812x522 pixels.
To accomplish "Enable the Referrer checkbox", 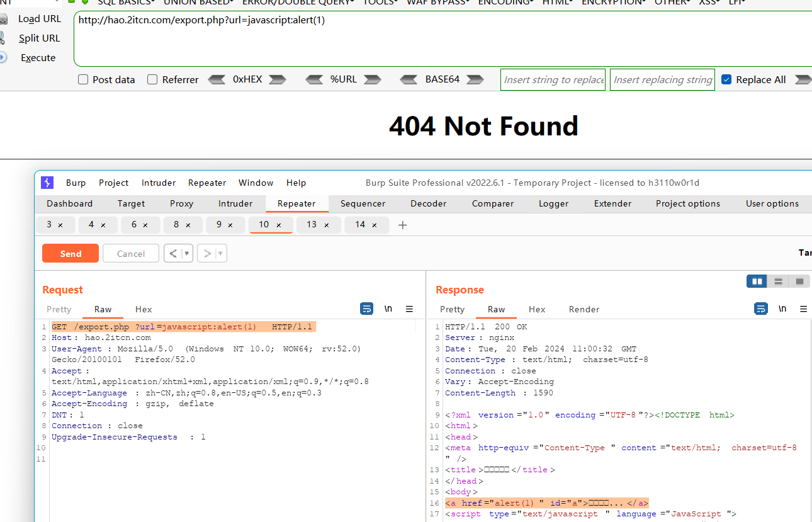I will 152,79.
